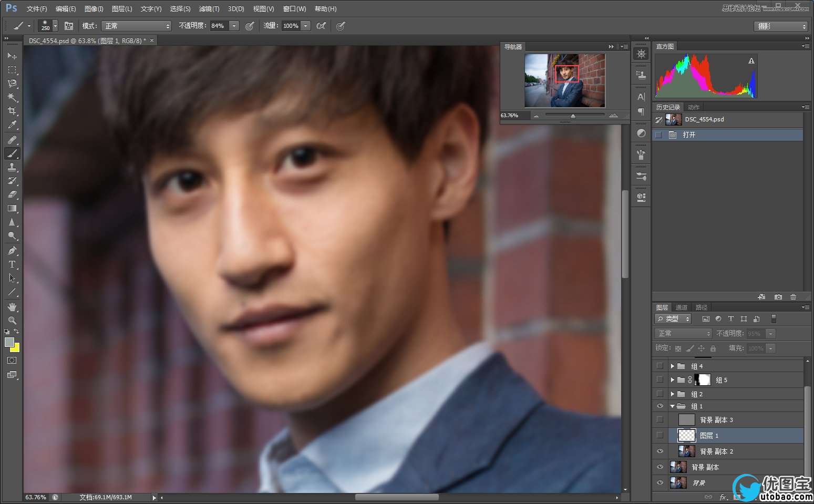Select the Pen tool

pyautogui.click(x=12, y=251)
